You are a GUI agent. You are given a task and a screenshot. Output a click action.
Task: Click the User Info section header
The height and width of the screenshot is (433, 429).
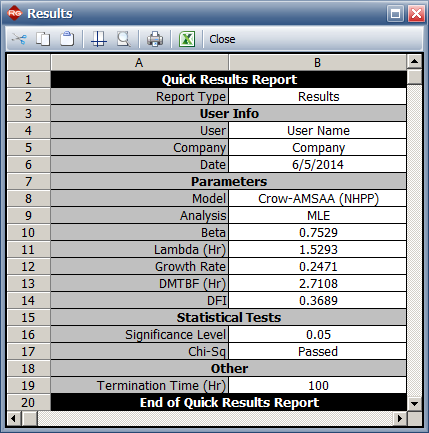[229, 113]
